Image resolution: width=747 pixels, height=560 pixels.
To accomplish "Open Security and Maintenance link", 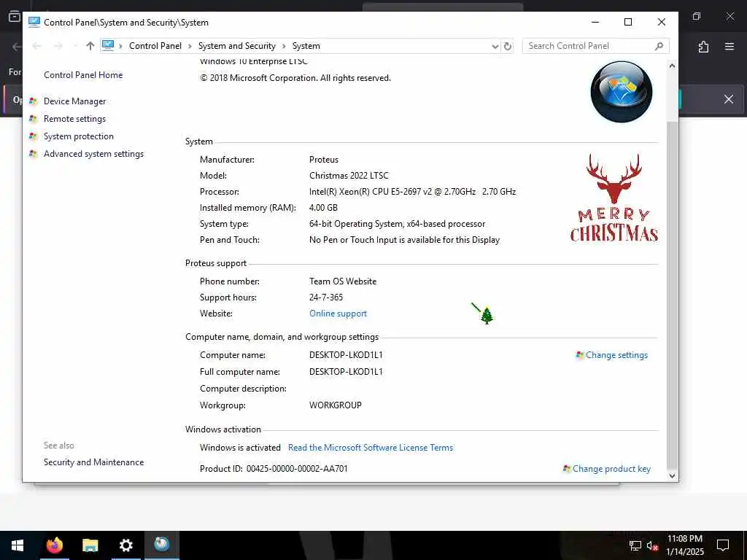I will [x=93, y=462].
